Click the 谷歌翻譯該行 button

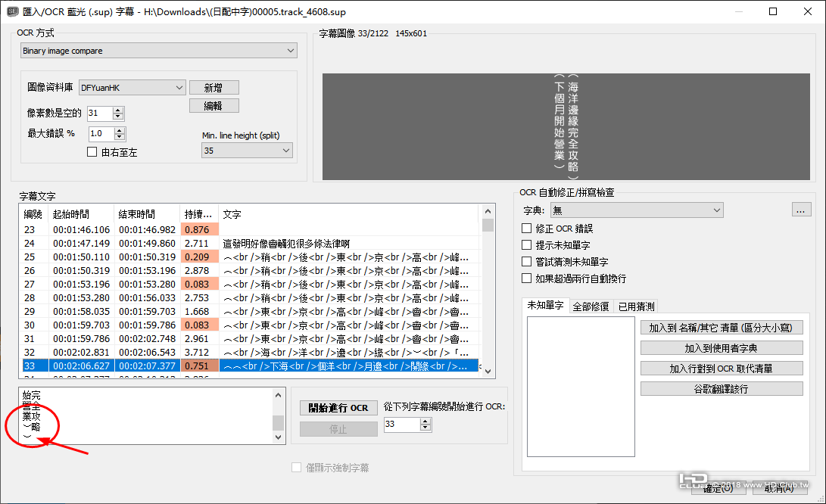(721, 390)
